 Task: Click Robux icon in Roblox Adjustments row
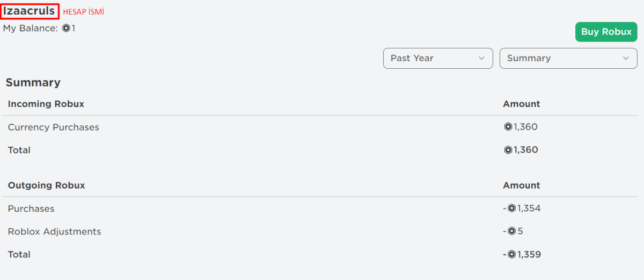tap(511, 232)
